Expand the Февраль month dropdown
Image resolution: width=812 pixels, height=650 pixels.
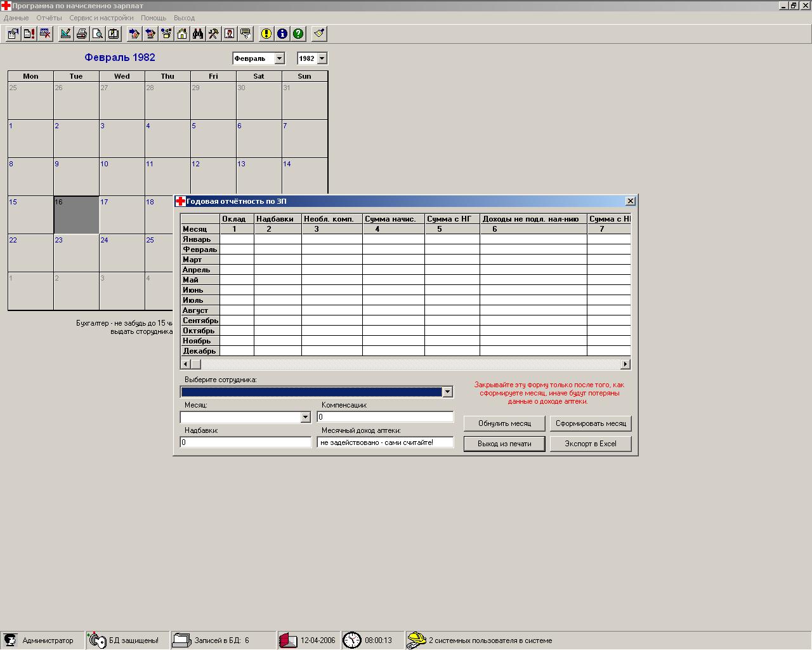(279, 58)
